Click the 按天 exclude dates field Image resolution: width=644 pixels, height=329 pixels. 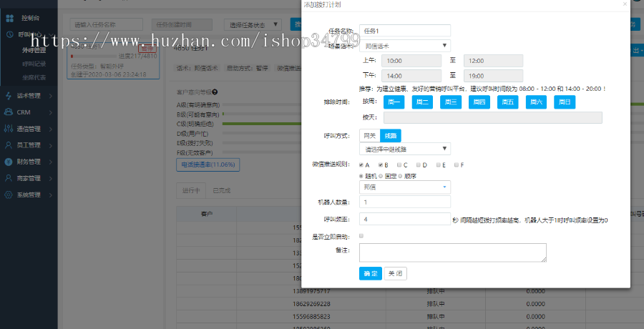click(x=493, y=117)
